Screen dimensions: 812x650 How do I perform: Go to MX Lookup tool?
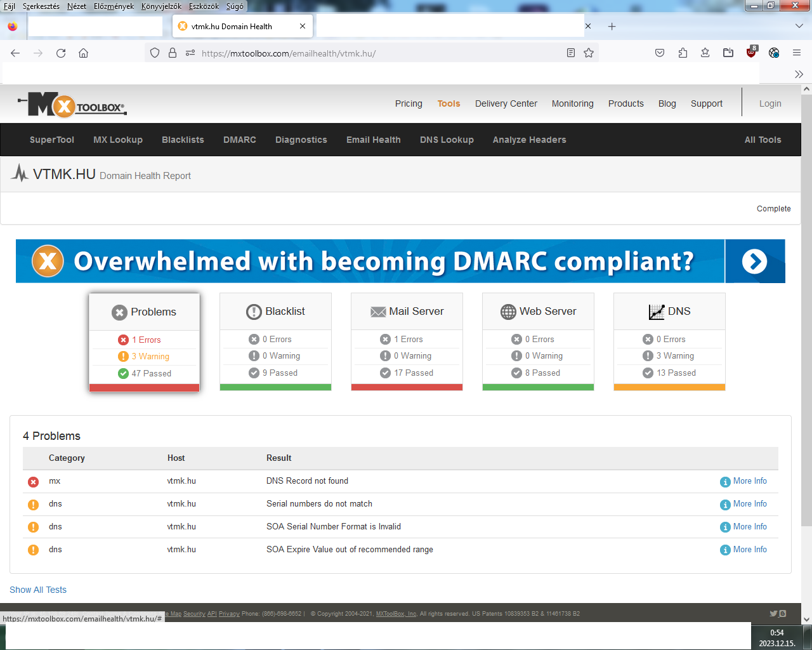click(118, 140)
